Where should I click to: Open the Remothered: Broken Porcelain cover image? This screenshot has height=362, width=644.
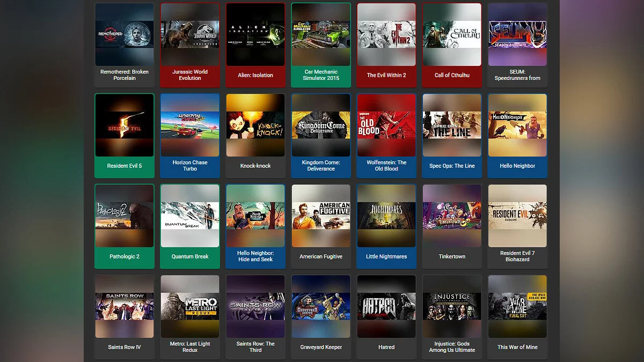tap(125, 34)
